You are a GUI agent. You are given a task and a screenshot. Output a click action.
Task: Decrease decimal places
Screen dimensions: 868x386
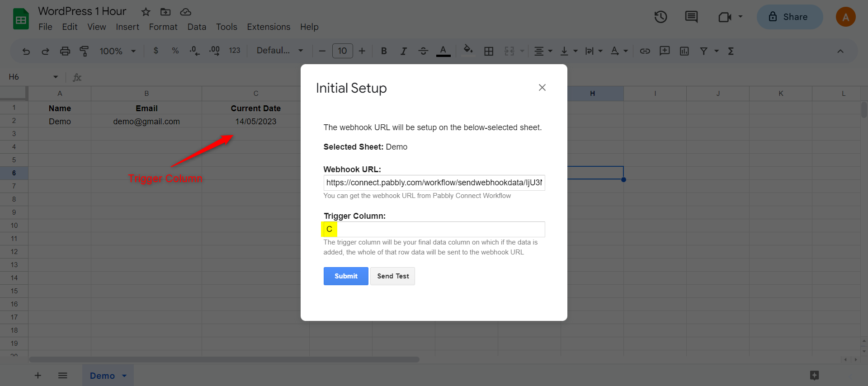[194, 51]
